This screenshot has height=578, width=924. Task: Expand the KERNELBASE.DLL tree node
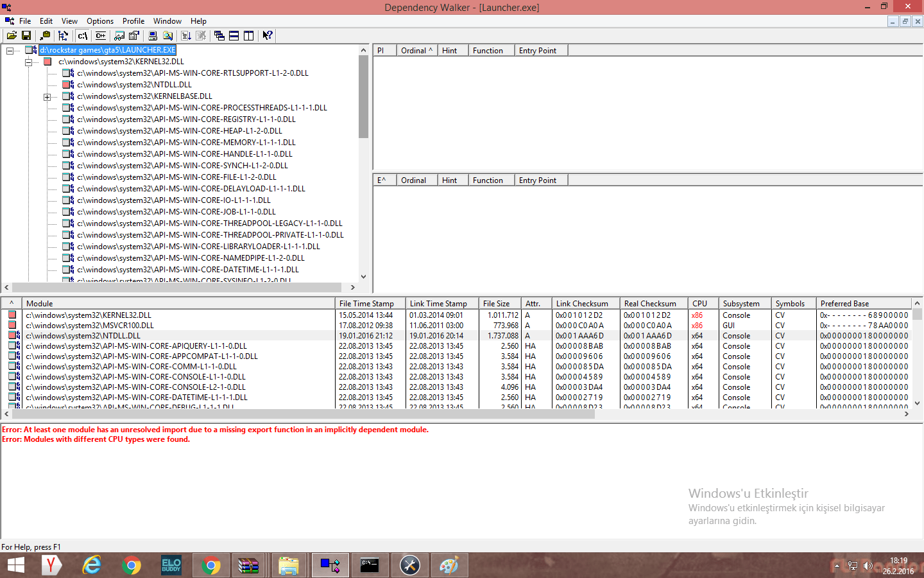point(47,97)
